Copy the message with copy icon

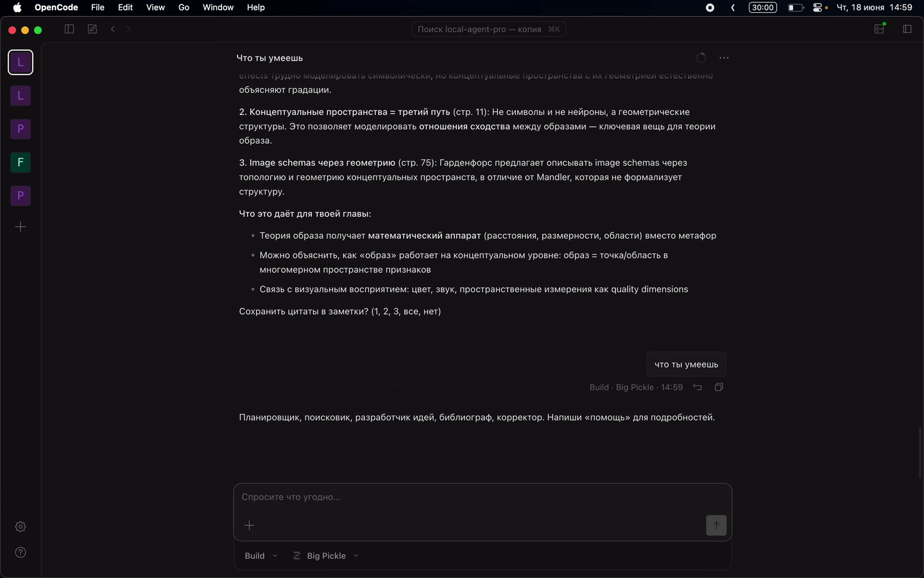click(719, 387)
